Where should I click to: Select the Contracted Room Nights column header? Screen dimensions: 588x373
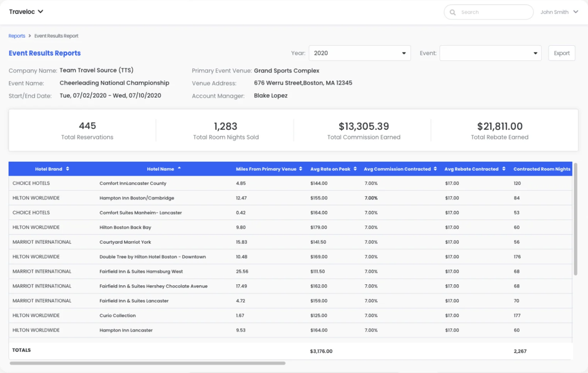541,169
